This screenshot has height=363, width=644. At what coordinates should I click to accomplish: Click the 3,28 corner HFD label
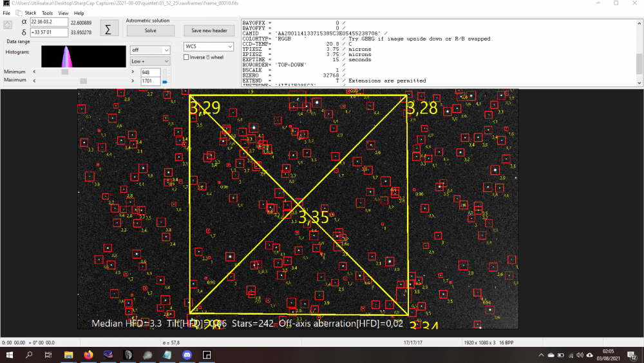[422, 108]
